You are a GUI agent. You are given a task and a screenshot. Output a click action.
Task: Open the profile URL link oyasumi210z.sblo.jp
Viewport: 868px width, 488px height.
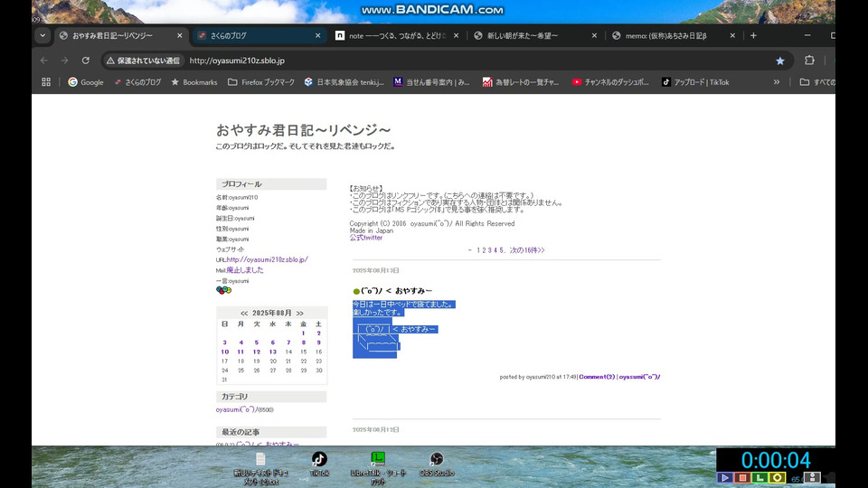click(x=268, y=259)
